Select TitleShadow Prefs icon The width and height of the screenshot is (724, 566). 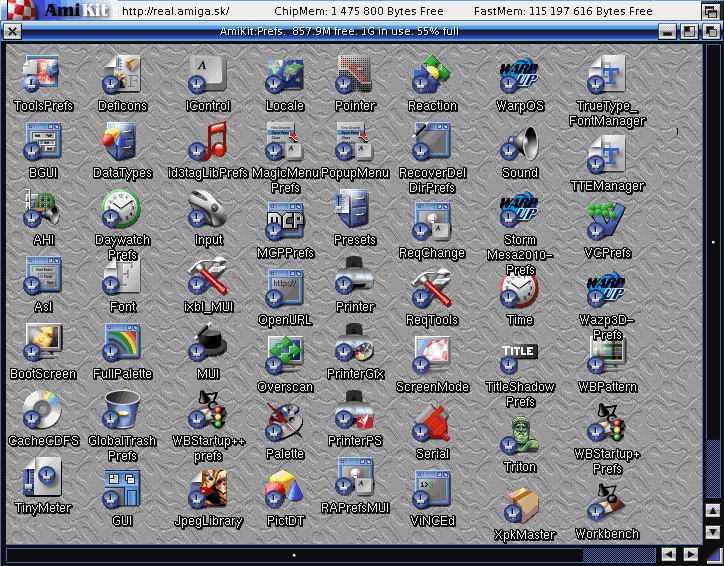(519, 358)
